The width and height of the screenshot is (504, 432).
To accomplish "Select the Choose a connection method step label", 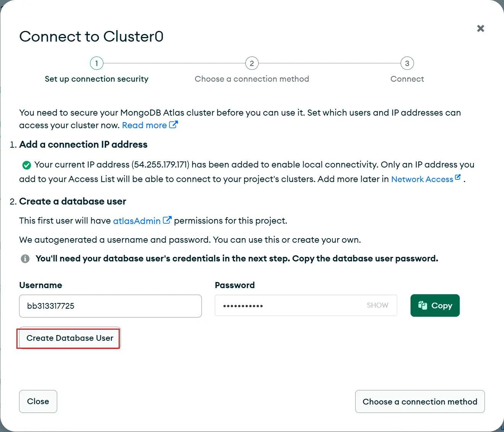I will (x=252, y=79).
